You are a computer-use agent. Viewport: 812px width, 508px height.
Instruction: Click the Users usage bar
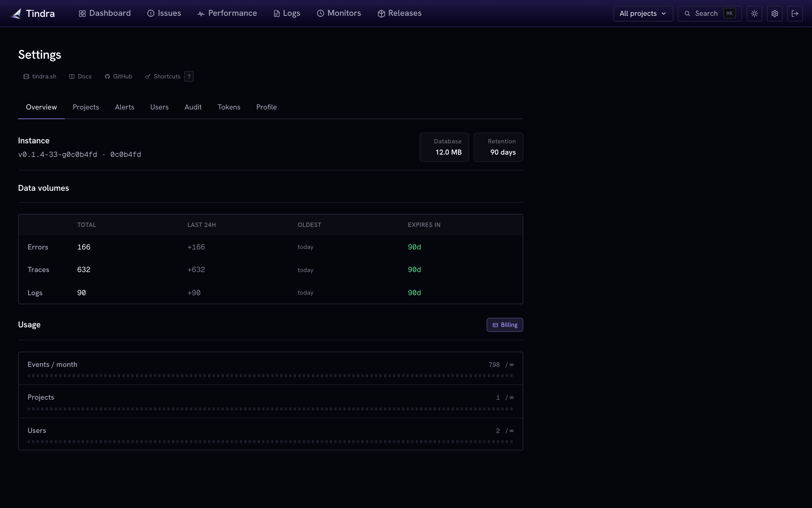270,441
